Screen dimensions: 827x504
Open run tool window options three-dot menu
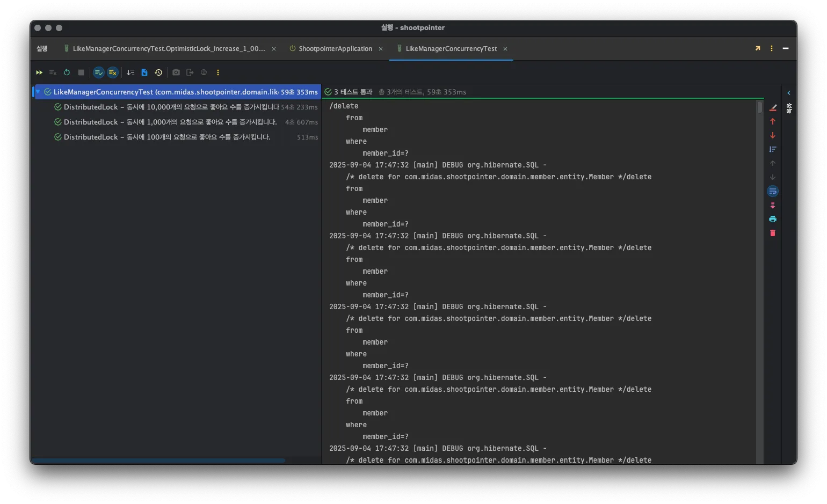click(772, 48)
